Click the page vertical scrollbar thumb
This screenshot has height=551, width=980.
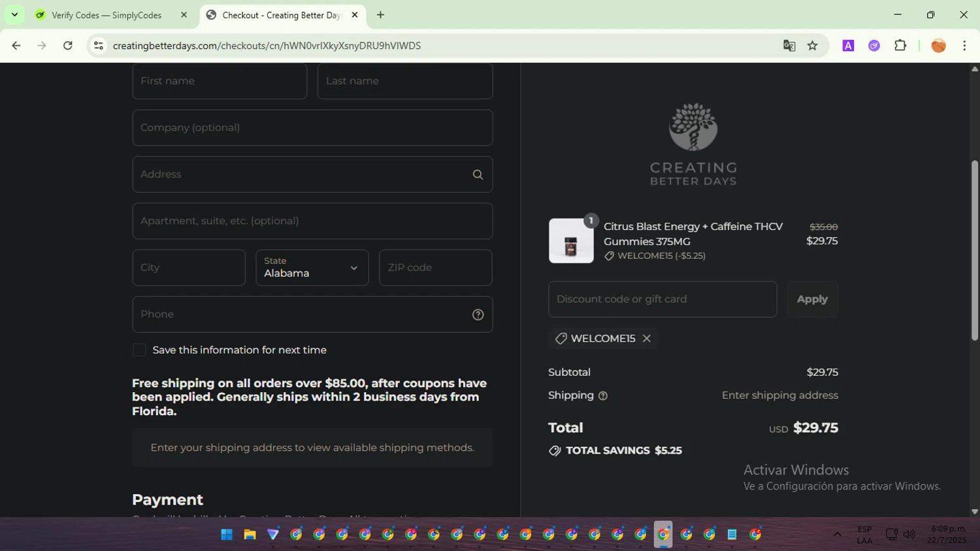coord(975,250)
